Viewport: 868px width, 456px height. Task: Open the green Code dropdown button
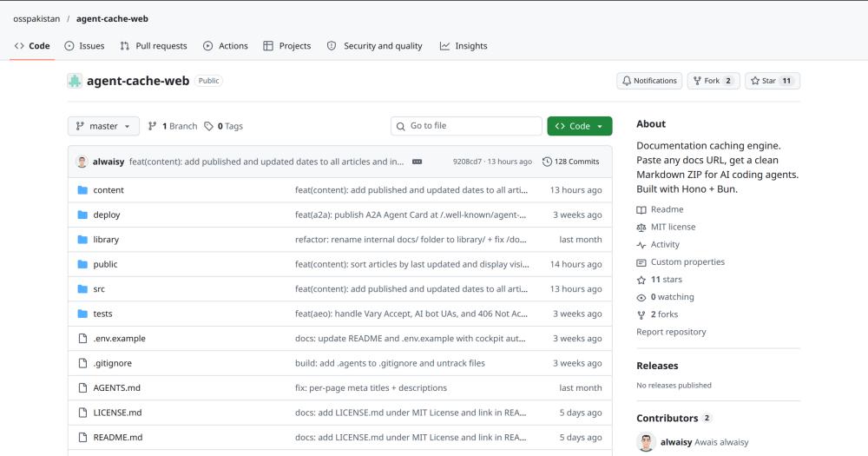pos(580,126)
